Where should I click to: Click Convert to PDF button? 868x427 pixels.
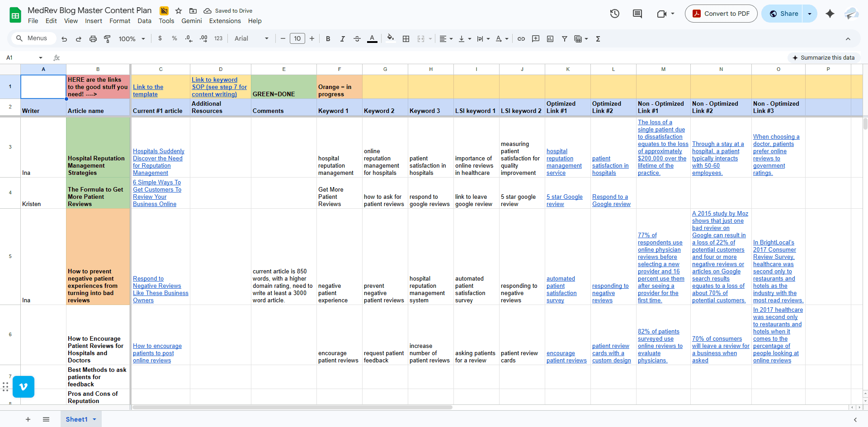click(721, 14)
